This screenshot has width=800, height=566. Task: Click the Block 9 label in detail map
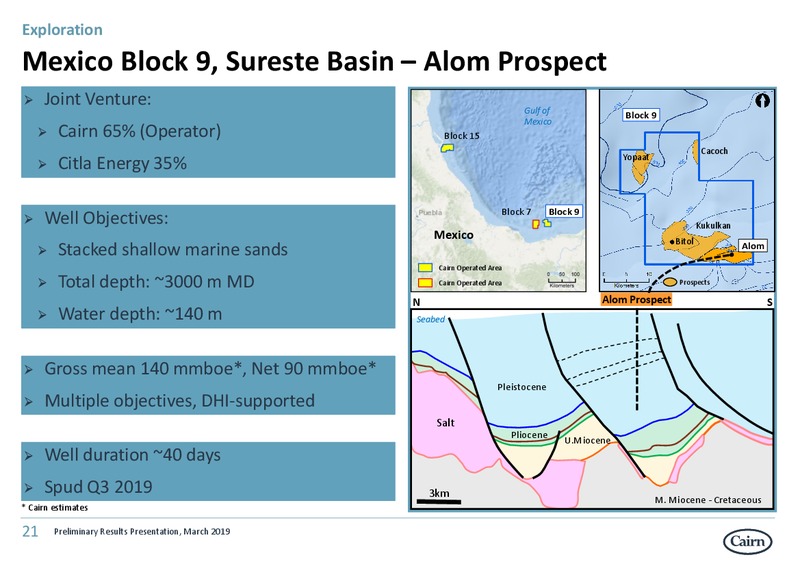[x=641, y=115]
